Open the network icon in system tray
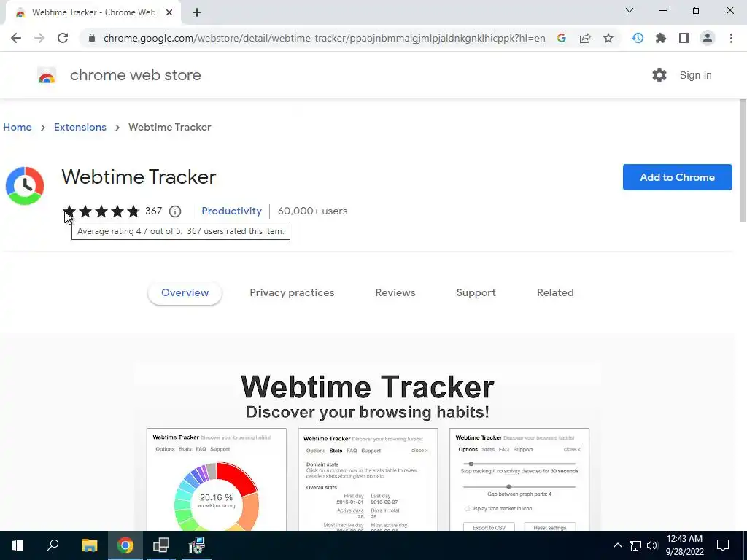This screenshot has width=747, height=560. point(635,545)
